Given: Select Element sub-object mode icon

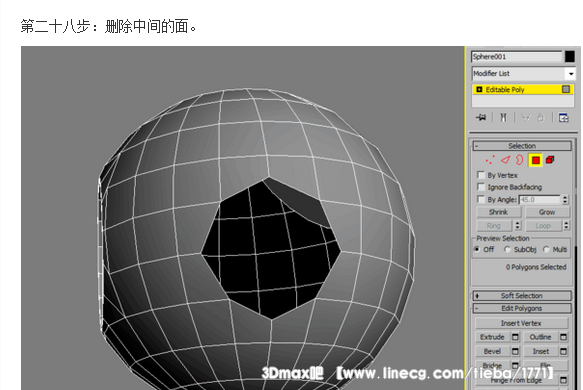Looking at the screenshot, I should (550, 160).
